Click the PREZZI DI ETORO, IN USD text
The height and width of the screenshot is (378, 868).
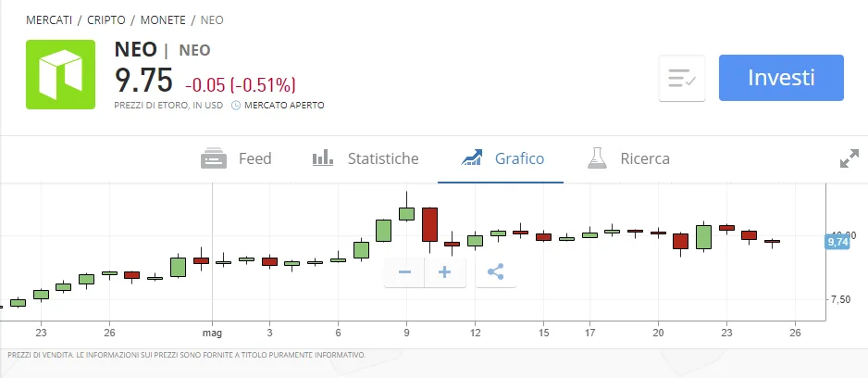point(168,105)
